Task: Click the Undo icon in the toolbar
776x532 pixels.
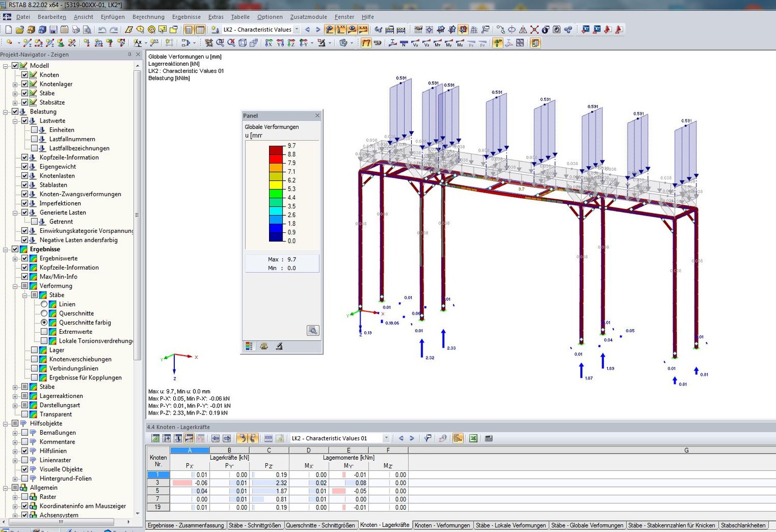Action: click(x=101, y=29)
